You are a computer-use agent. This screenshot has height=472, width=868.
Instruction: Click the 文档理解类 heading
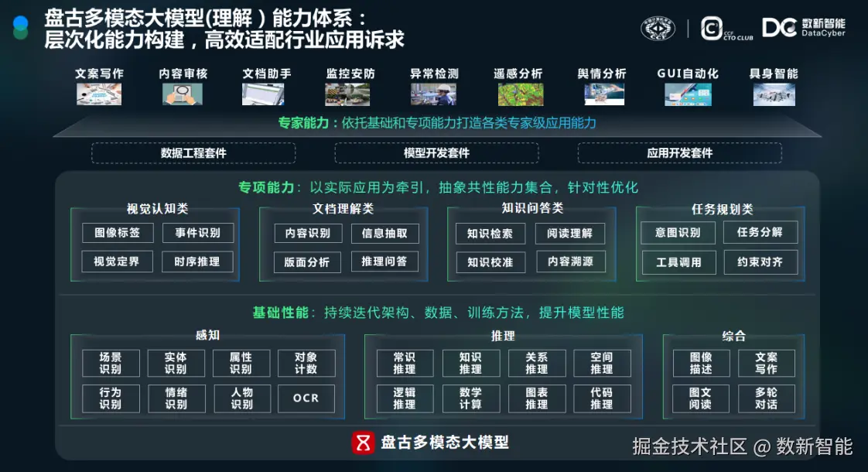click(343, 208)
